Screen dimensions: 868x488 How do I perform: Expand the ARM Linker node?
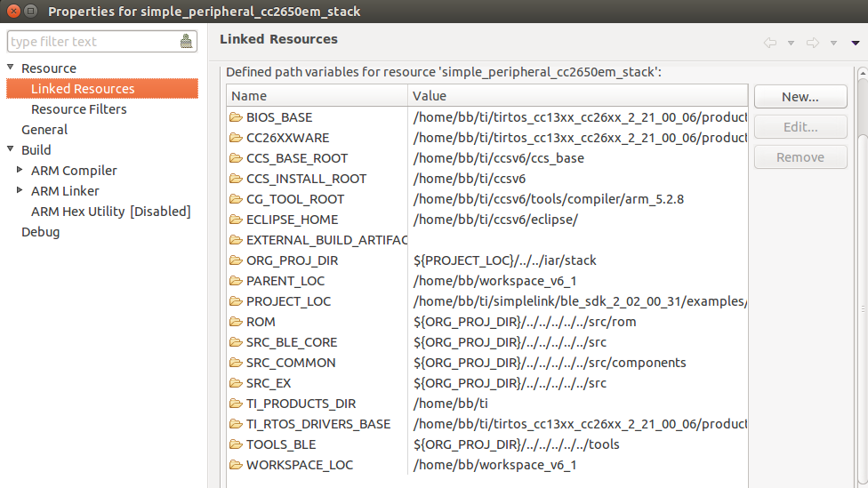point(20,190)
